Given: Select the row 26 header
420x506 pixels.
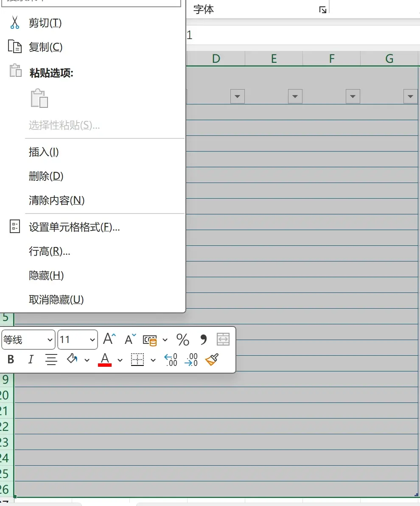Looking at the screenshot, I should 6,489.
